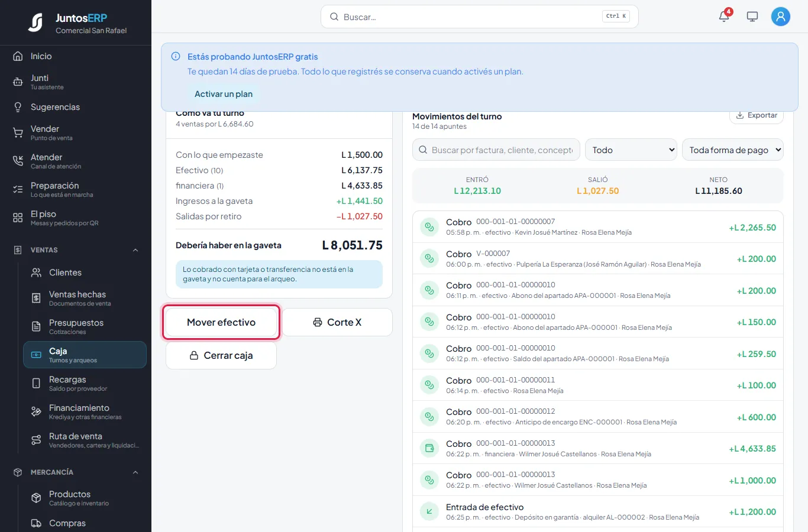Click the Vender shopping cart icon
The image size is (808, 532).
18,133
